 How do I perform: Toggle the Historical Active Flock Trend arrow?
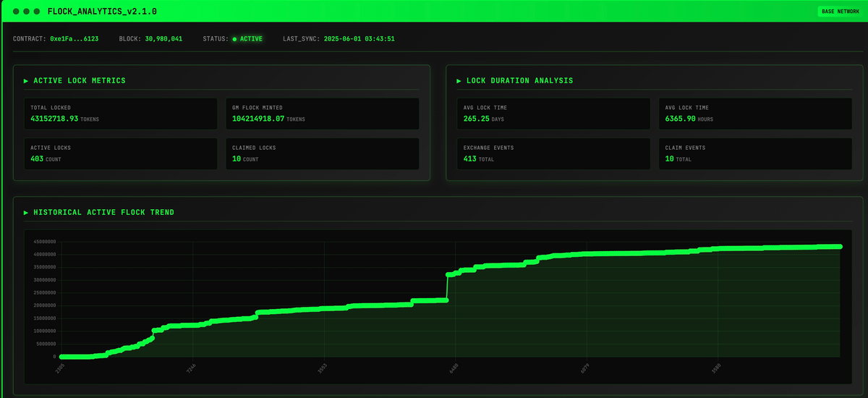tap(26, 213)
